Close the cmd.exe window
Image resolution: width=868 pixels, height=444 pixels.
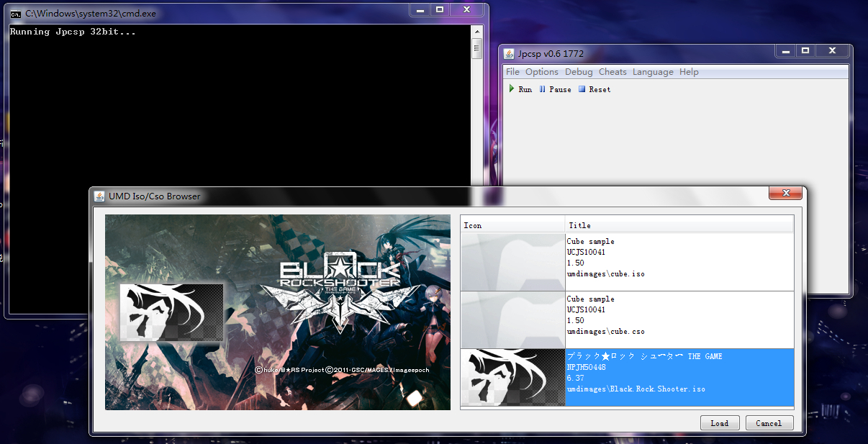(467, 9)
